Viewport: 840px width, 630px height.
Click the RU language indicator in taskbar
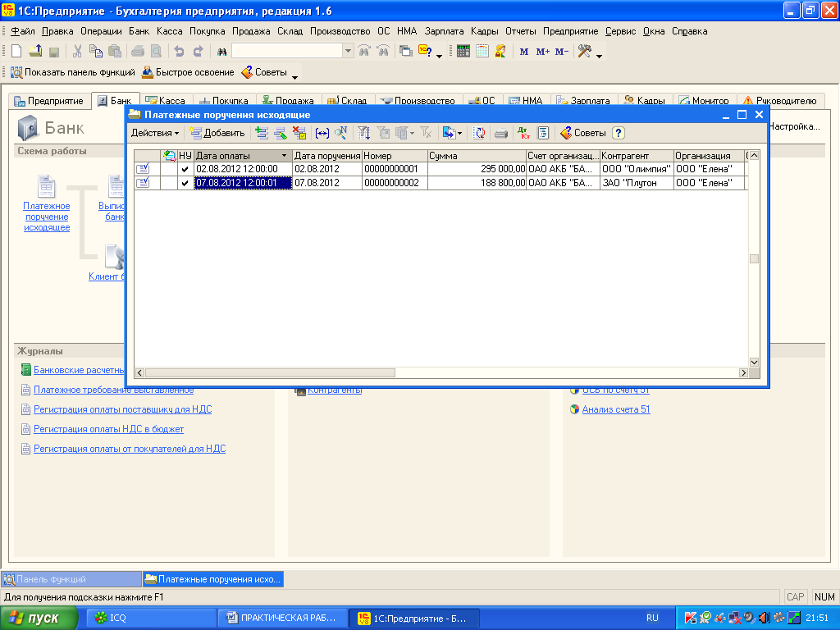[x=652, y=619]
